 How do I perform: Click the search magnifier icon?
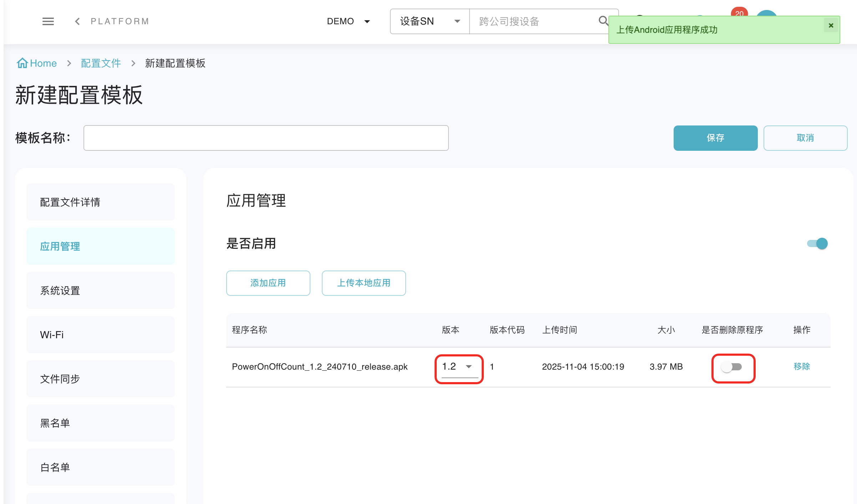point(603,21)
